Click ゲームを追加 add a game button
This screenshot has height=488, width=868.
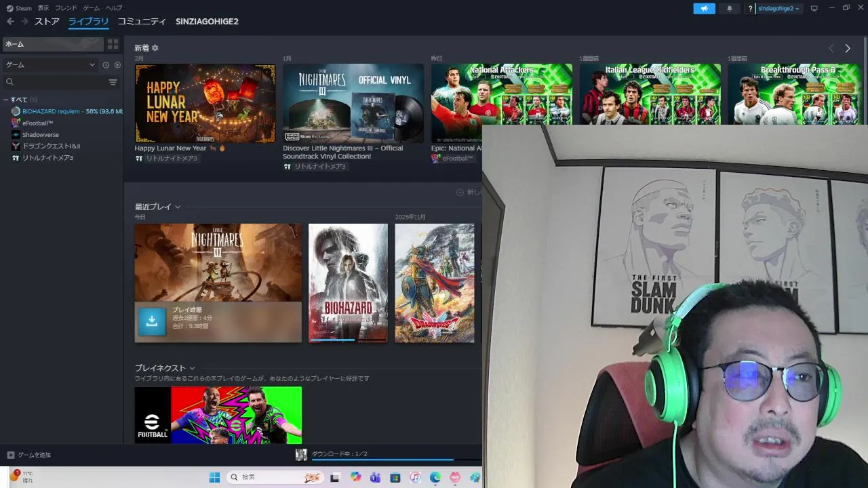pos(29,455)
